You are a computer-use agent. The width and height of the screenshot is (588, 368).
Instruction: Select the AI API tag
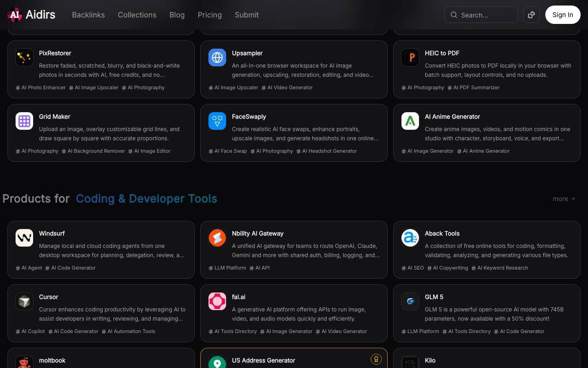[260, 268]
